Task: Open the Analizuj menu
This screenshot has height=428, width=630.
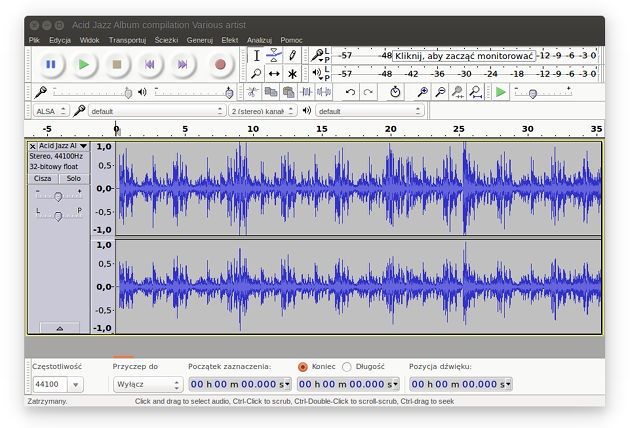Action: pos(259,40)
